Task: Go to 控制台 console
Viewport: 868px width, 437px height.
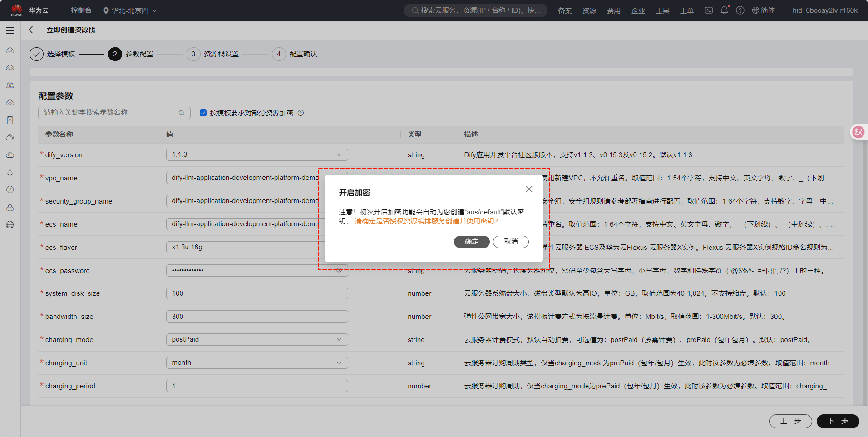Action: (x=81, y=10)
